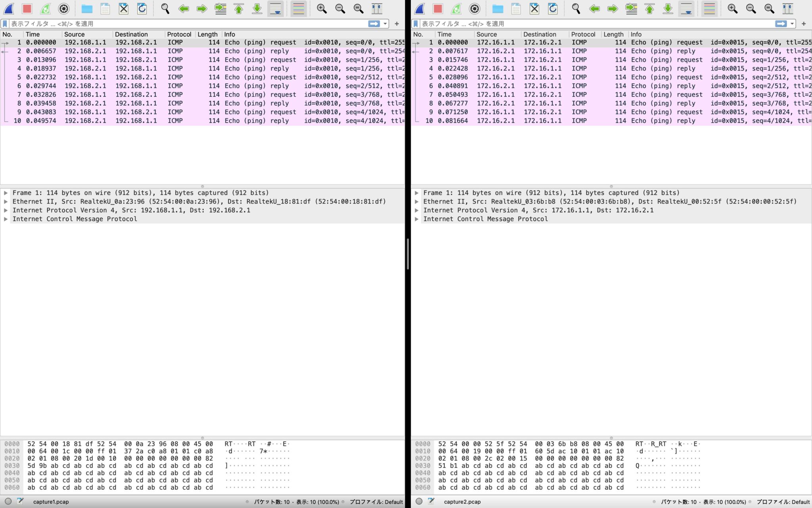Find packet magnifier in left window
Image resolution: width=812 pixels, height=508 pixels.
point(165,8)
